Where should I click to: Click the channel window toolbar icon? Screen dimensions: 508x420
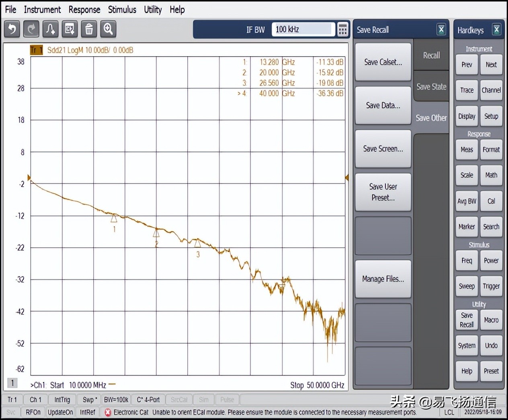pyautogui.click(x=70, y=29)
